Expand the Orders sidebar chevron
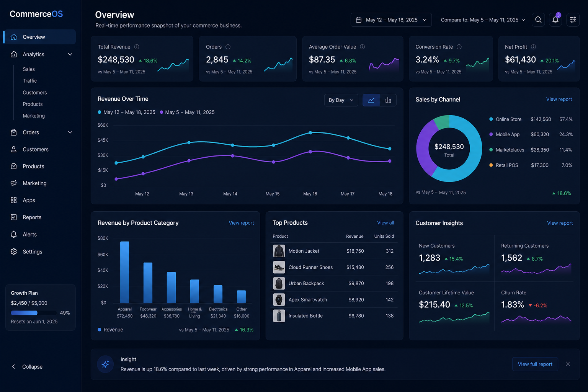Image resolution: width=588 pixels, height=392 pixels. [70, 132]
